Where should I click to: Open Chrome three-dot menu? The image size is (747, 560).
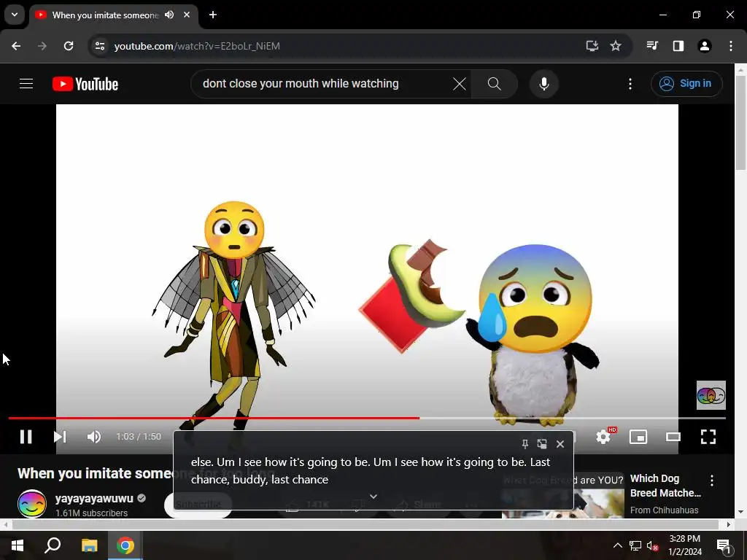coord(731,46)
